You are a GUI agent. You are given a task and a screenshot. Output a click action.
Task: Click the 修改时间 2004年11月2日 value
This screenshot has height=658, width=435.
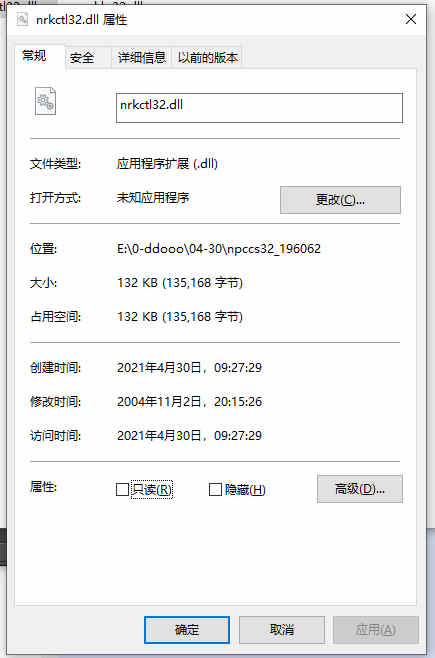pos(190,402)
